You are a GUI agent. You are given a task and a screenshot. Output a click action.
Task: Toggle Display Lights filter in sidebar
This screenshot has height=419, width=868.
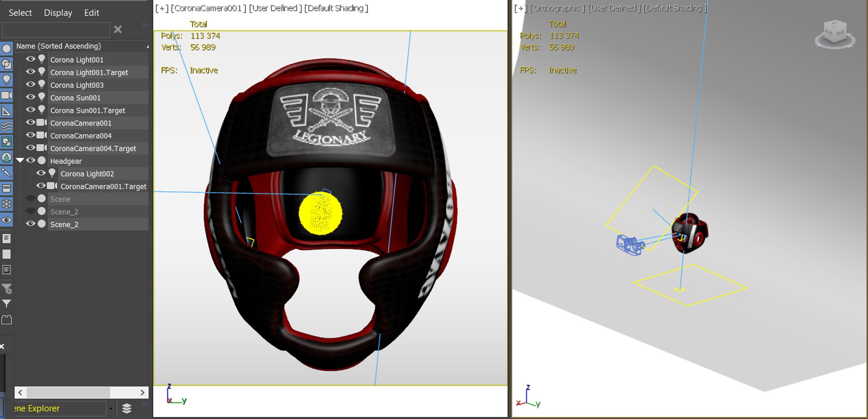click(x=6, y=80)
